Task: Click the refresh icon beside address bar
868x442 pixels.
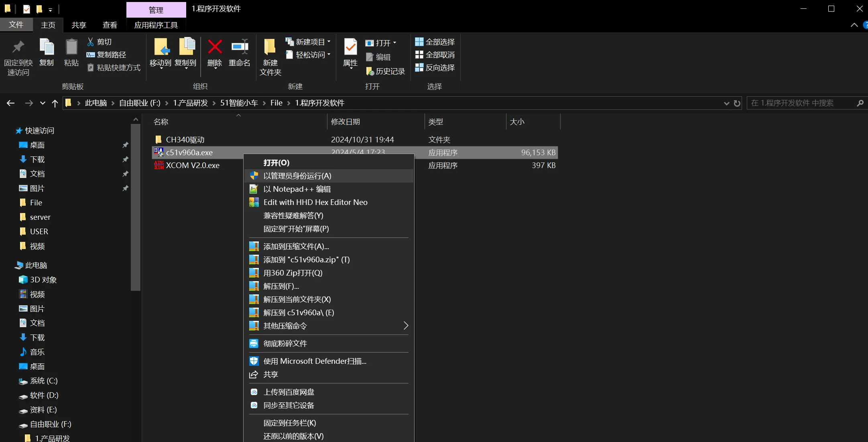Action: tap(737, 103)
